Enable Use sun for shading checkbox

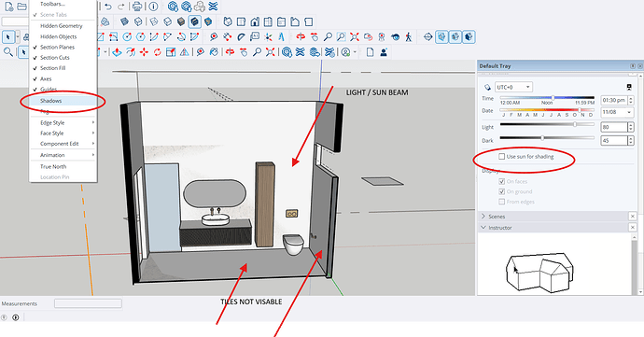pyautogui.click(x=501, y=156)
